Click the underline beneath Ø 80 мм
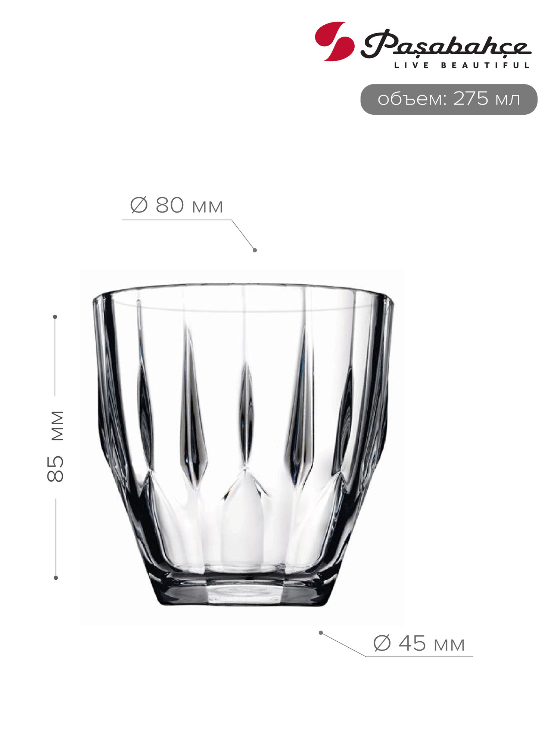This screenshot has height=747, width=560. (177, 220)
